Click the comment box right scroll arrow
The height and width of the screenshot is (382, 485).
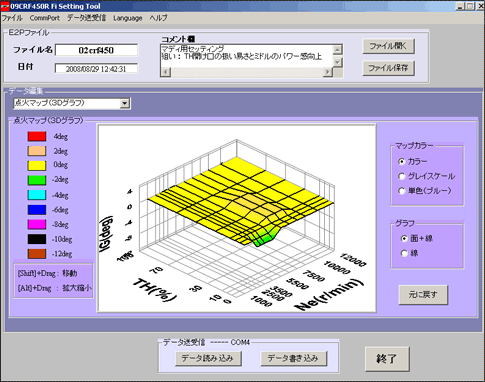click(328, 72)
